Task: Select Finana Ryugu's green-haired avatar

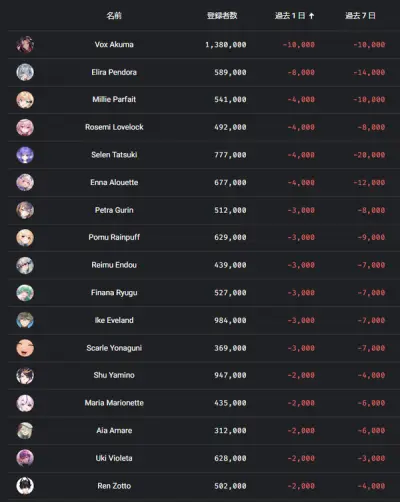Action: click(x=25, y=293)
